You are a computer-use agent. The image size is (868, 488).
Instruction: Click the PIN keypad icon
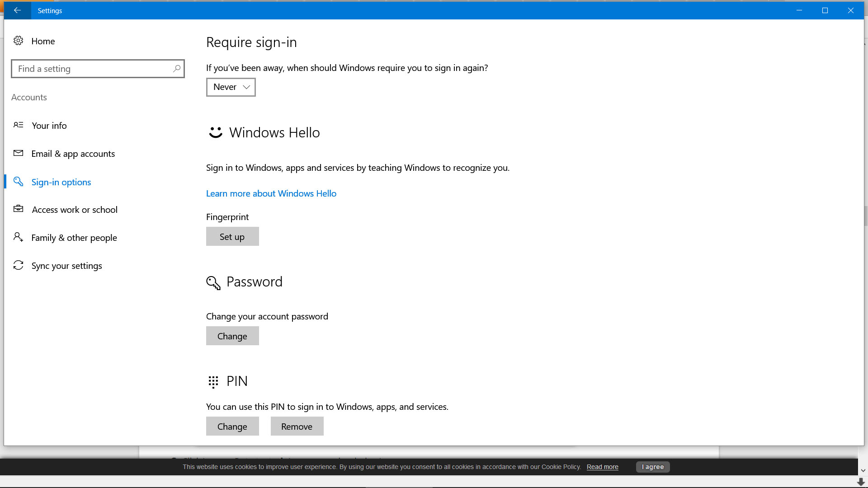[213, 382]
